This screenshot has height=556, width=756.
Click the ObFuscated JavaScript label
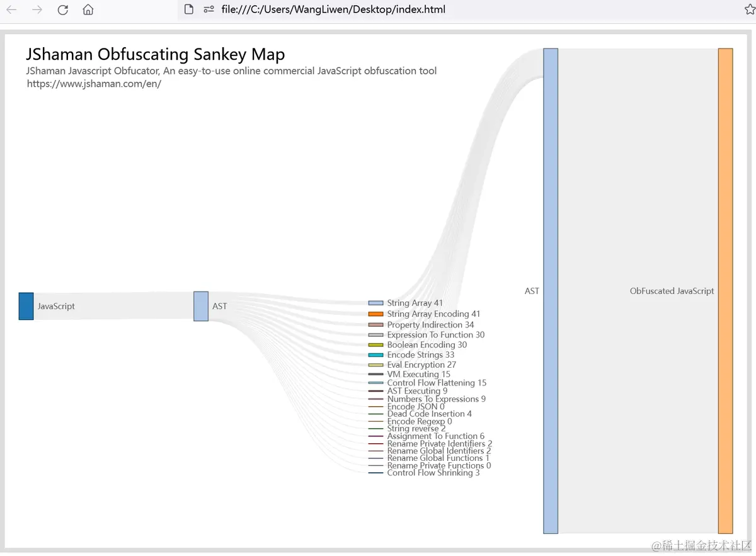click(x=672, y=291)
